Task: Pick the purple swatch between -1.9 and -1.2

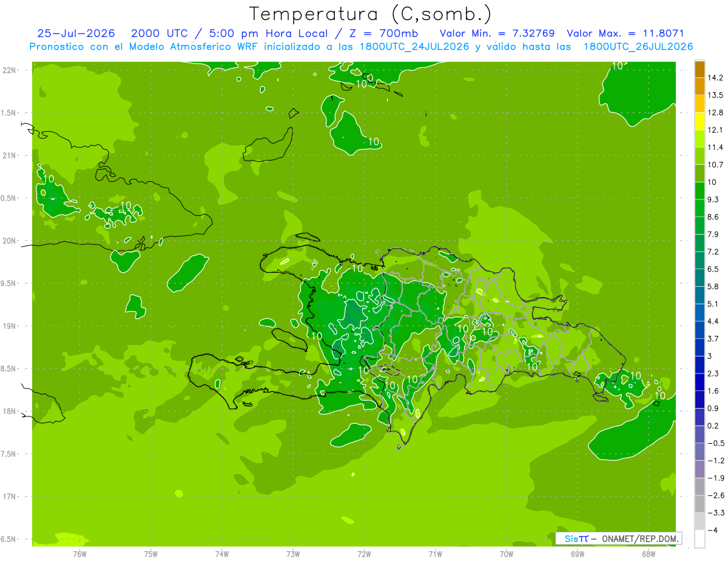Action: click(699, 469)
